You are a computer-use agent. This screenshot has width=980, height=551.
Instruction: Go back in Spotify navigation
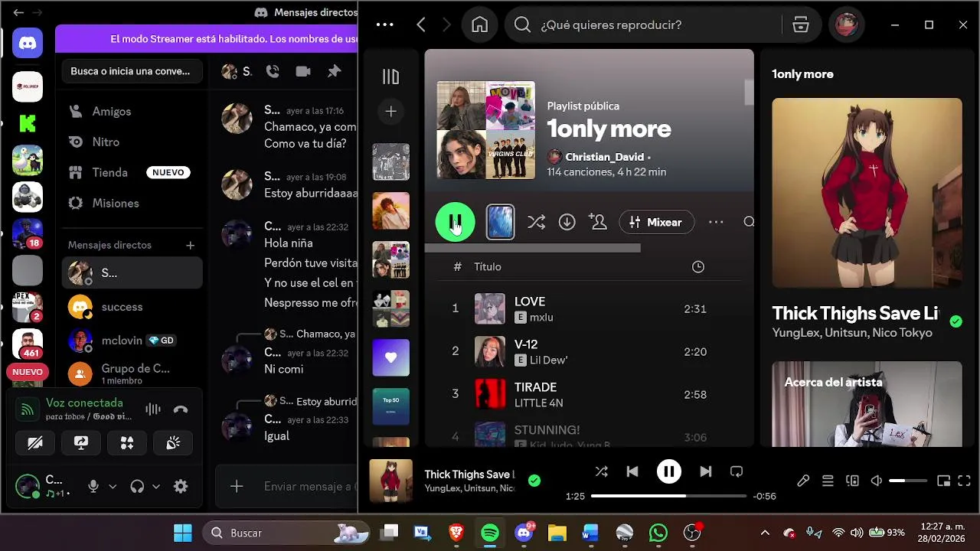point(421,24)
